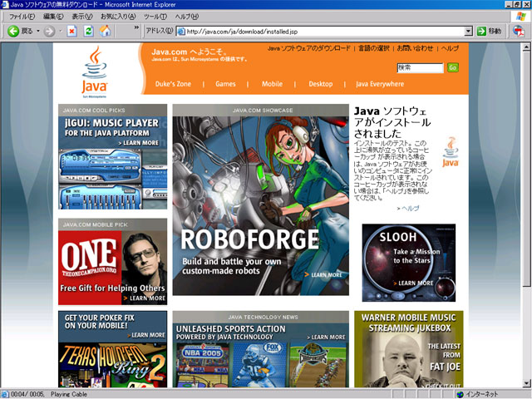This screenshot has height=399, width=532.
Task: Click the Back navigation arrow icon
Action: (x=13, y=31)
